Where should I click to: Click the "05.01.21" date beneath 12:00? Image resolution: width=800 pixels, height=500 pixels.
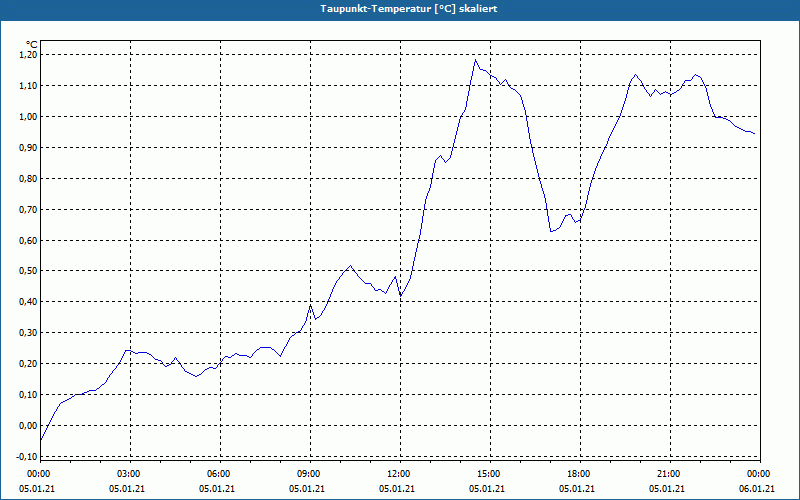pos(397,489)
